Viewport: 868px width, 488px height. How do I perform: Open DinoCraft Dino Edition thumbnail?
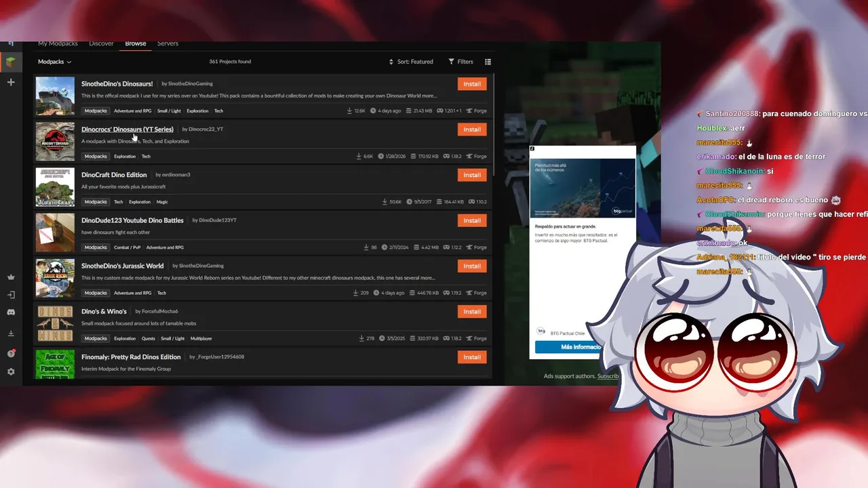pos(55,187)
